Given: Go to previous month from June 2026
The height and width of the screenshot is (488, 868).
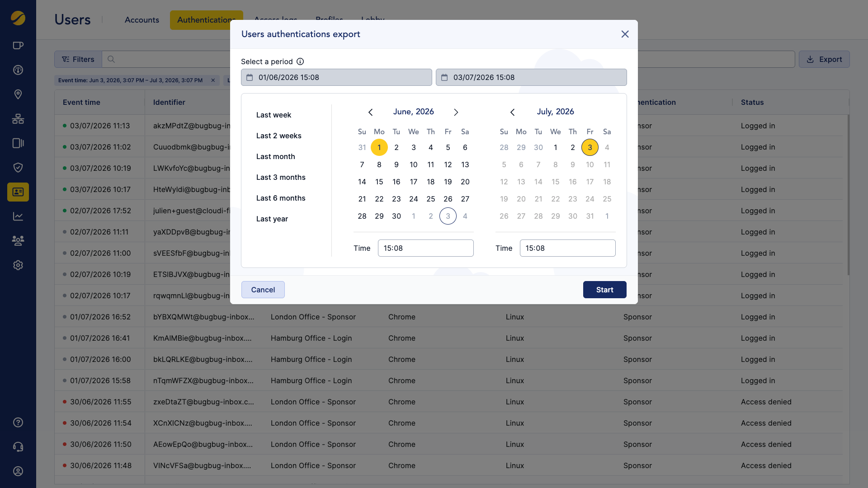Looking at the screenshot, I should coord(370,112).
